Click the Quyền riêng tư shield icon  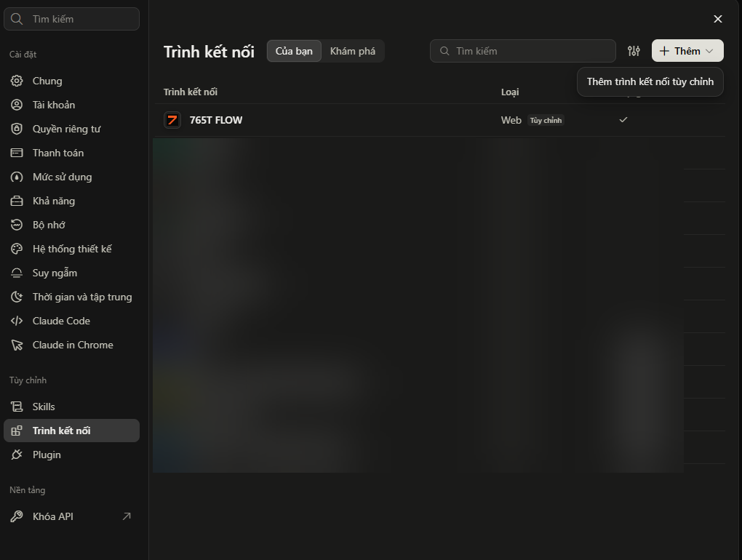pos(17,129)
